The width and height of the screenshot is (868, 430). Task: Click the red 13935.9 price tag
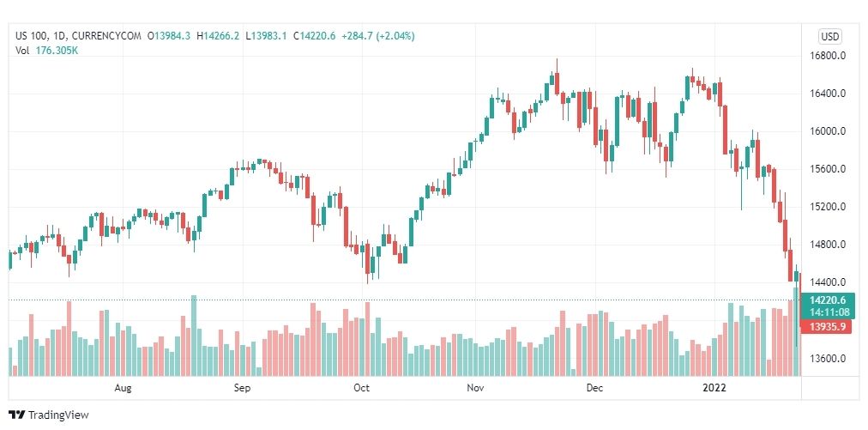tap(826, 327)
